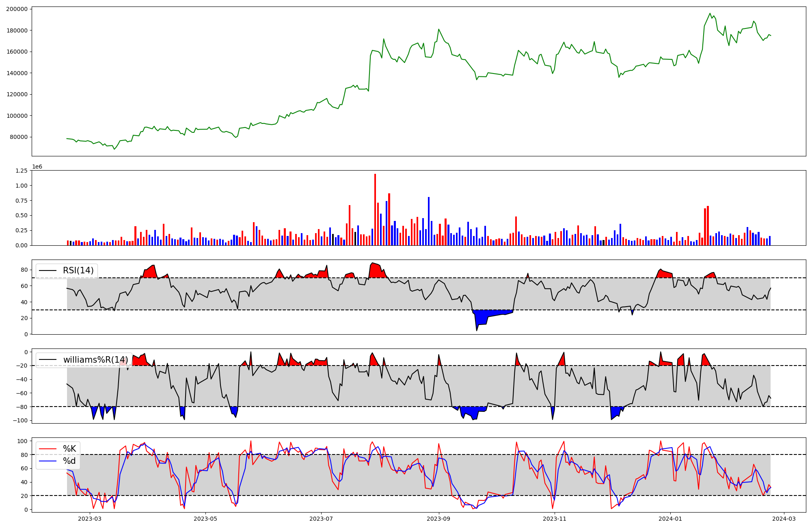
Task: Click the black line swatch in RSI legend
Action: (x=48, y=271)
